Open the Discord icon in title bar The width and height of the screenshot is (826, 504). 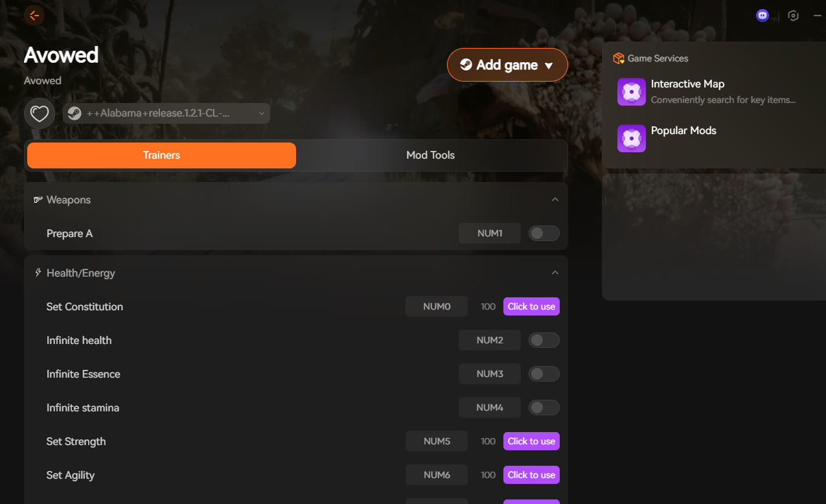pyautogui.click(x=763, y=16)
